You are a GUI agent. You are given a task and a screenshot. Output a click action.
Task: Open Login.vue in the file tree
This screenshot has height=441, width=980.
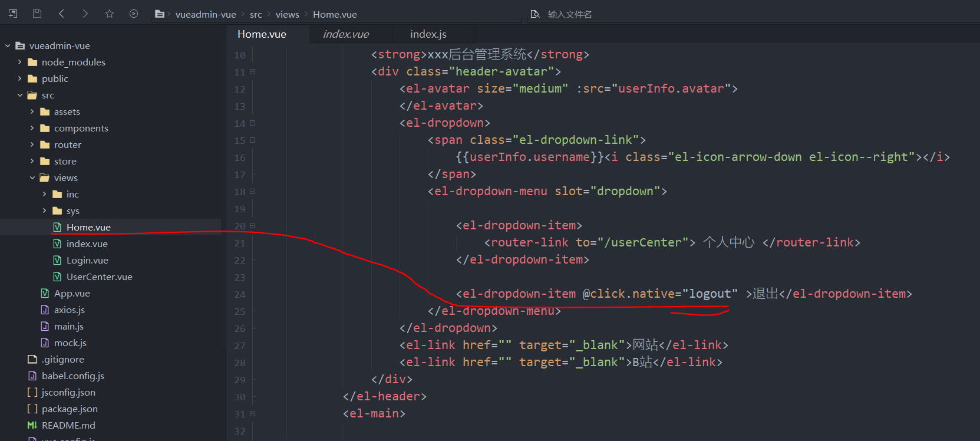pos(87,260)
